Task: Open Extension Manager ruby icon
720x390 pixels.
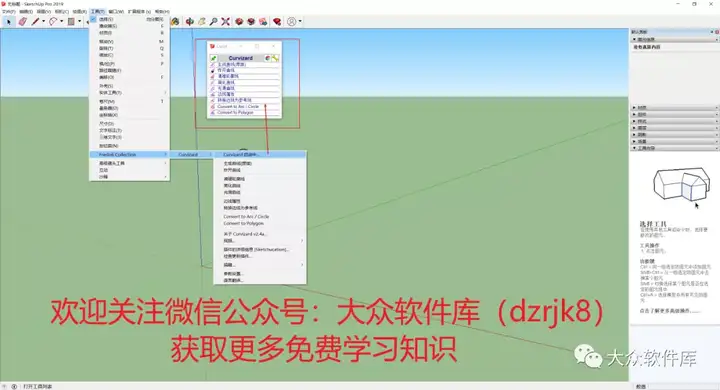Action: [x=277, y=22]
